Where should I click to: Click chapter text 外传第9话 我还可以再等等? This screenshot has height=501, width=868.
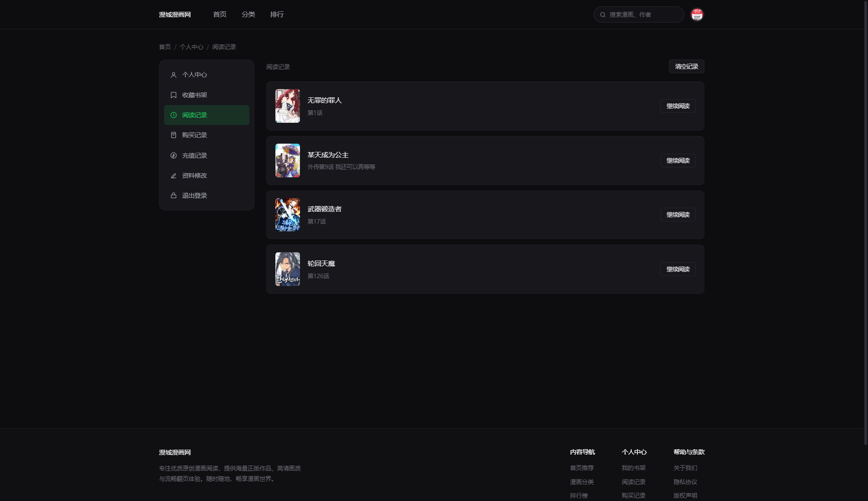click(x=341, y=167)
